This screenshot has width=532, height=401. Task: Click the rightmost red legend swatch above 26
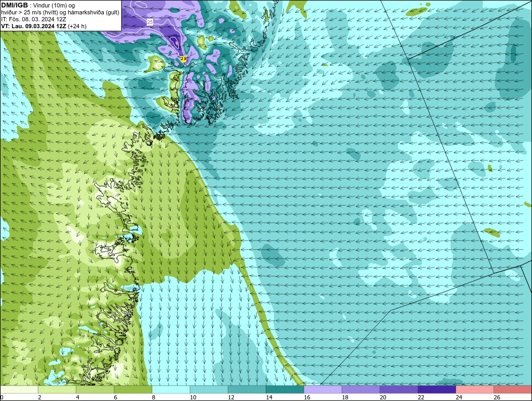[x=513, y=389]
